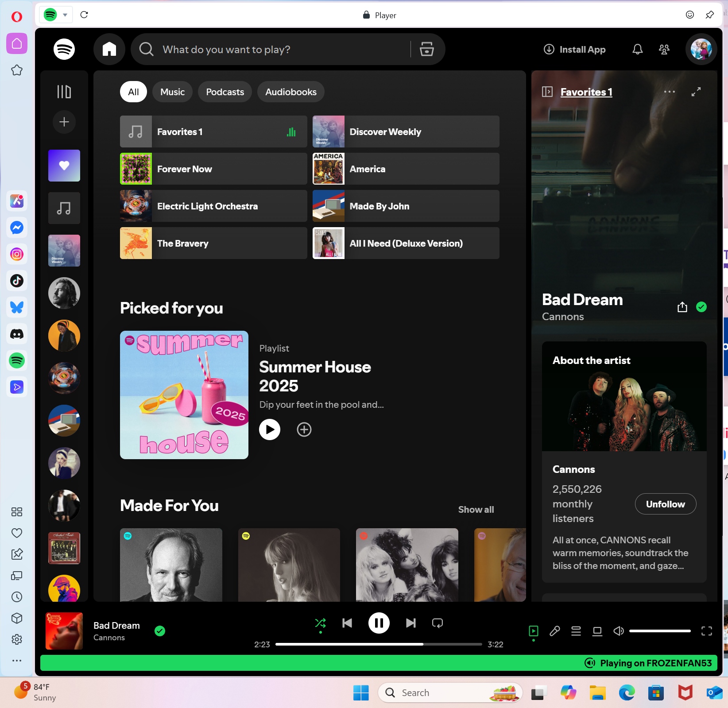Pause the current song
The image size is (728, 708).
click(x=379, y=623)
